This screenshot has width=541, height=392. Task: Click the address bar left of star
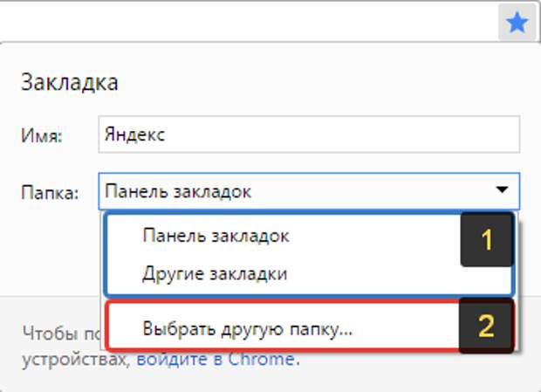click(244, 21)
